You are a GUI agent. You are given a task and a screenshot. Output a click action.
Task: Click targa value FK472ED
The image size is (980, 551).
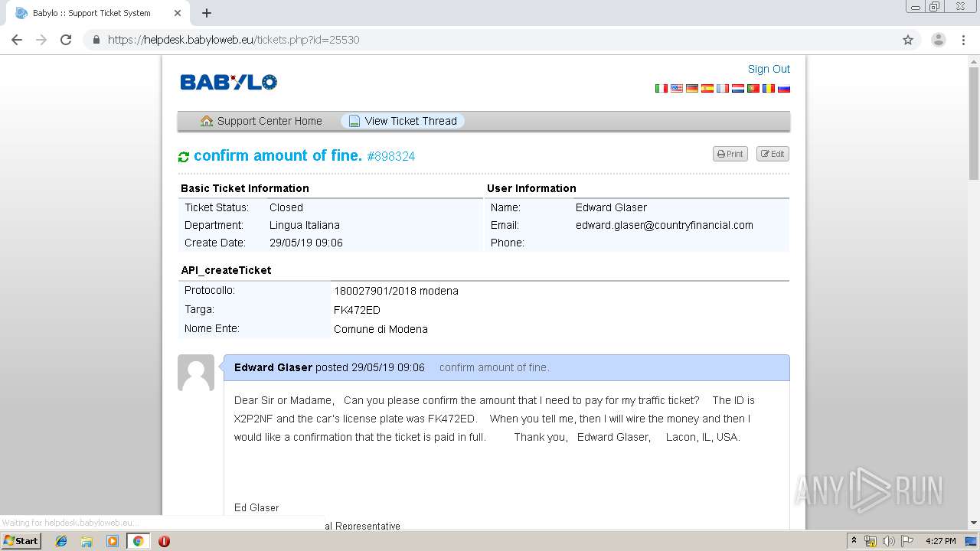point(357,310)
